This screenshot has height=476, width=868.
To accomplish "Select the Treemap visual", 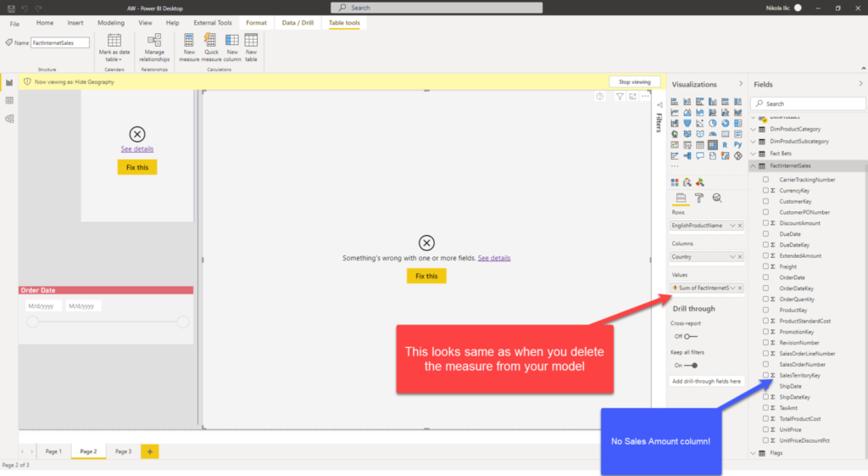I will [738, 123].
